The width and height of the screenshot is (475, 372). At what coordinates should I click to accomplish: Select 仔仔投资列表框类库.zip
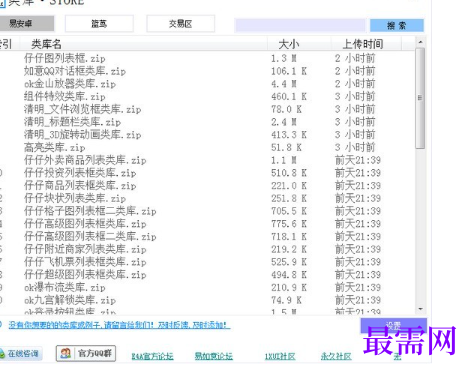click(x=80, y=173)
